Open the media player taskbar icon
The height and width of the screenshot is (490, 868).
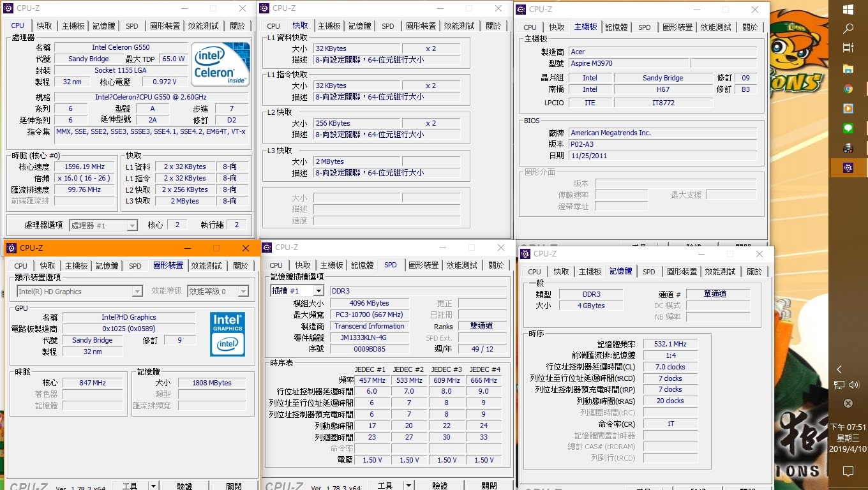point(848,108)
